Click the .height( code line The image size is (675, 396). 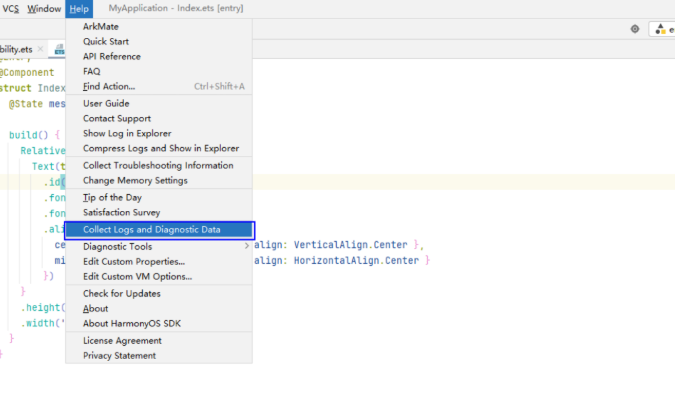point(43,308)
